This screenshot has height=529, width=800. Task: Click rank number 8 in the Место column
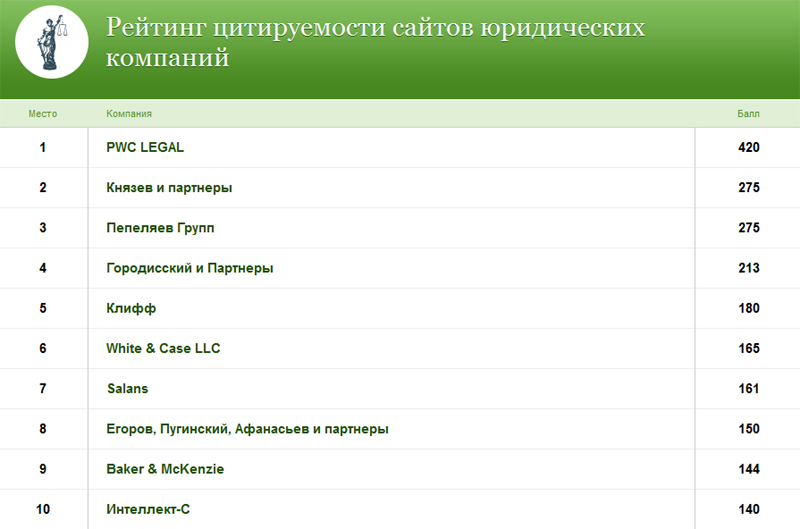(x=43, y=429)
